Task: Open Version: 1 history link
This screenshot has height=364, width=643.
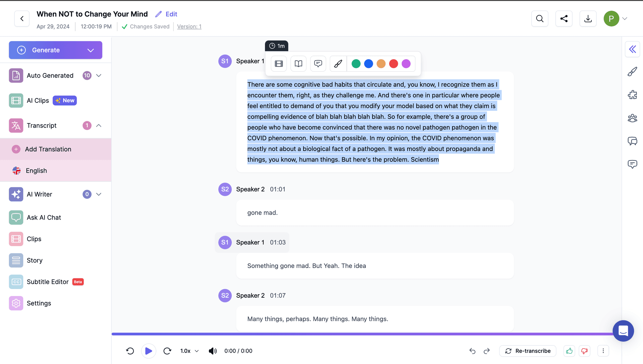Action: click(189, 26)
